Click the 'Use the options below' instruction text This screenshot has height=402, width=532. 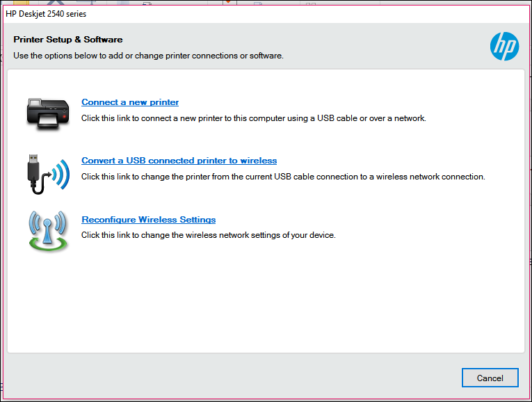click(x=148, y=56)
